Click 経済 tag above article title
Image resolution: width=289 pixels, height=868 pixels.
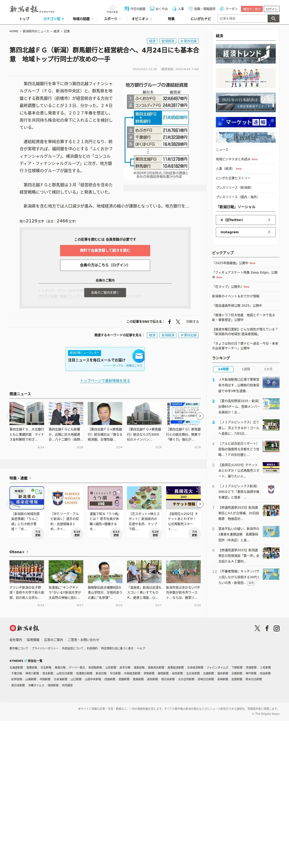pos(152,41)
